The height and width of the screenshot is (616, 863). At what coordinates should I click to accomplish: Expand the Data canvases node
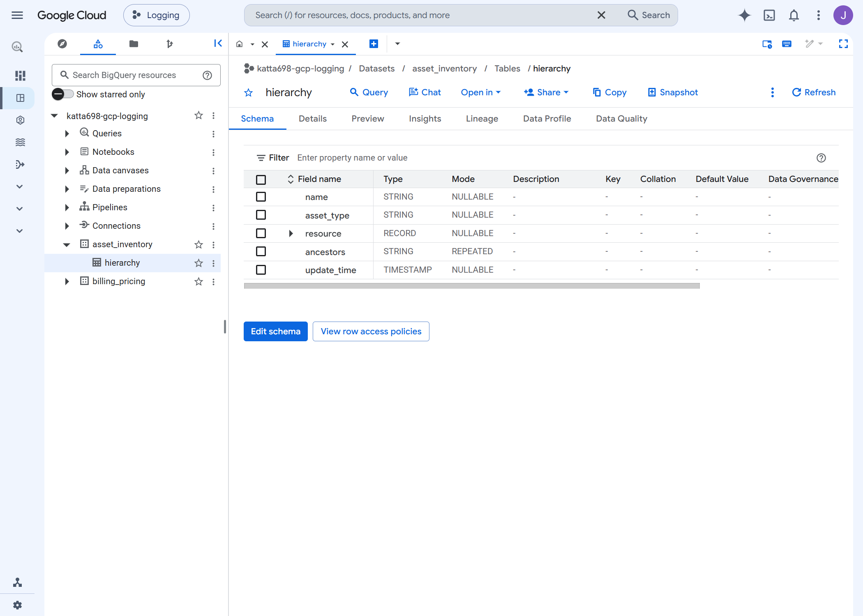67,170
